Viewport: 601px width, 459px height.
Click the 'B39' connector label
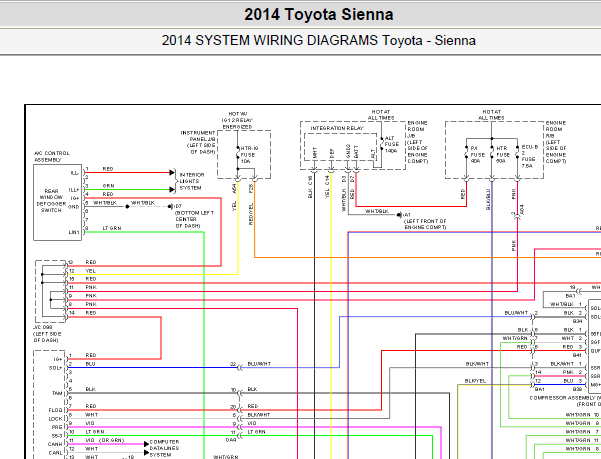[x=578, y=389]
